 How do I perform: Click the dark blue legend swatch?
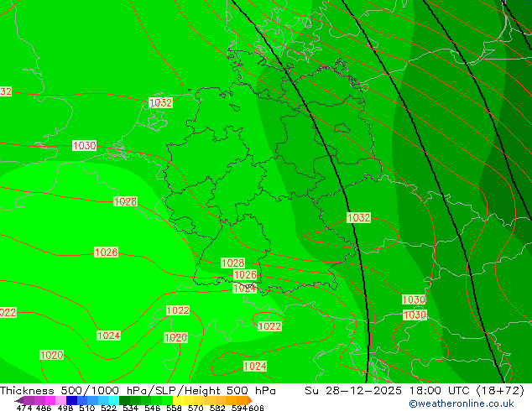tap(71, 400)
